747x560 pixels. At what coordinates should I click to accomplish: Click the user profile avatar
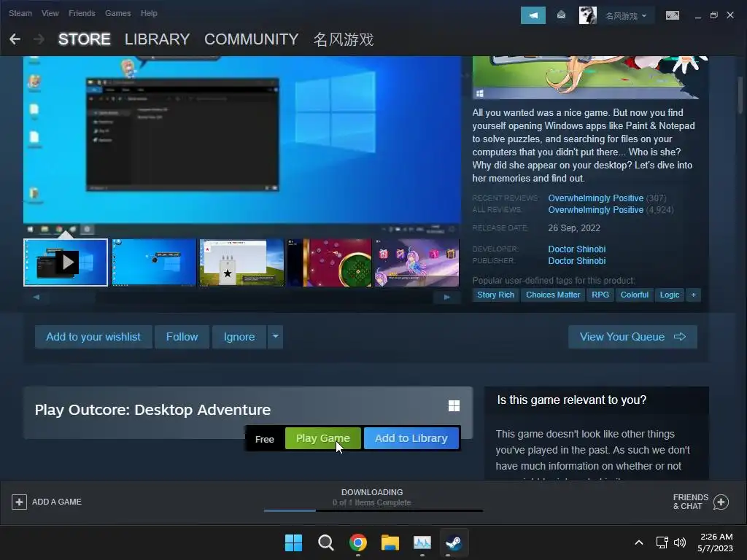click(587, 15)
